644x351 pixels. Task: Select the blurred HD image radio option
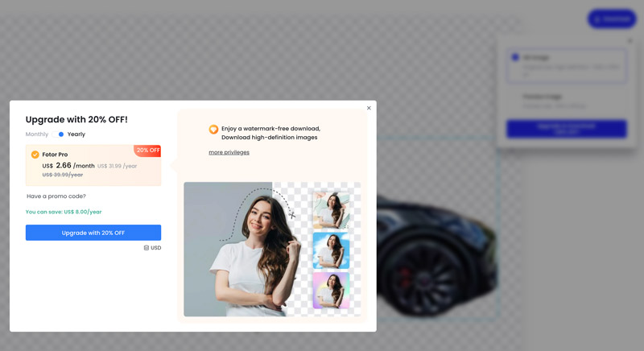point(515,57)
